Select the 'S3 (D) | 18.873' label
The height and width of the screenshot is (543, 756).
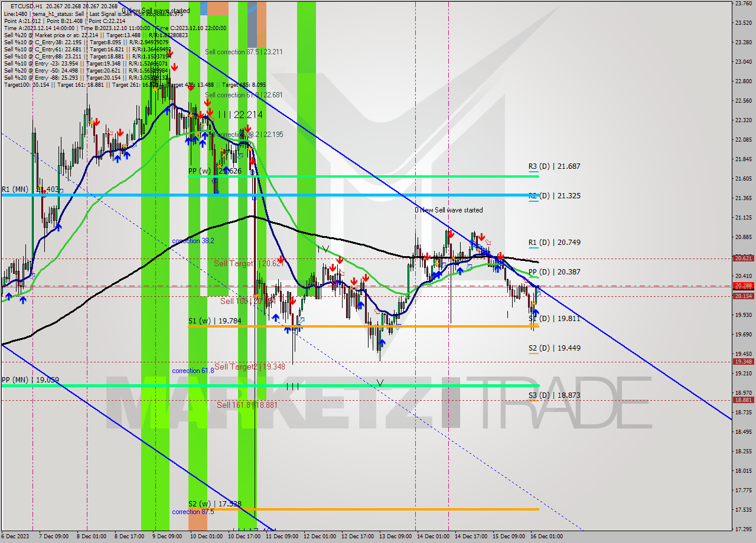point(554,395)
